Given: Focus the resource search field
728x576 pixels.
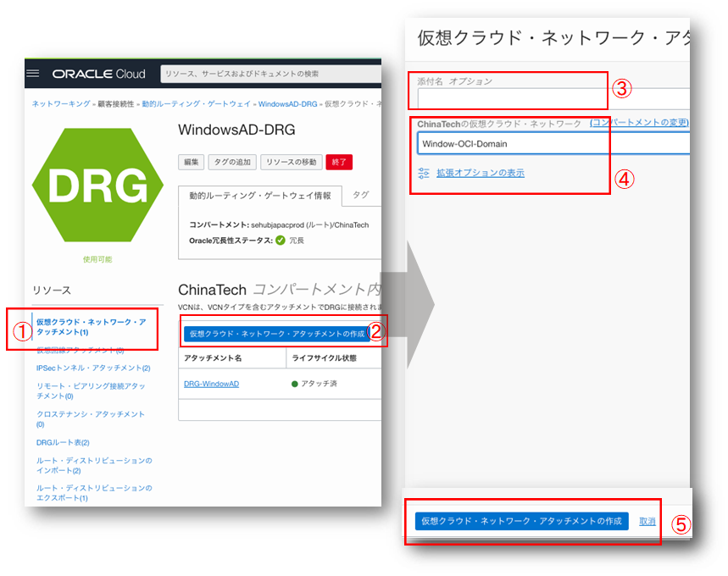Looking at the screenshot, I should (x=270, y=74).
